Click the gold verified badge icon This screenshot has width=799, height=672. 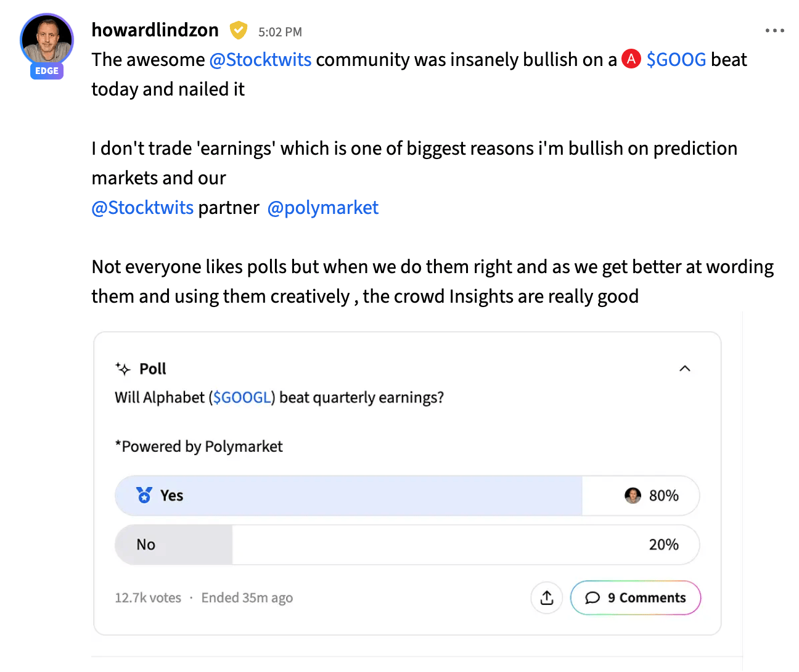[239, 30]
